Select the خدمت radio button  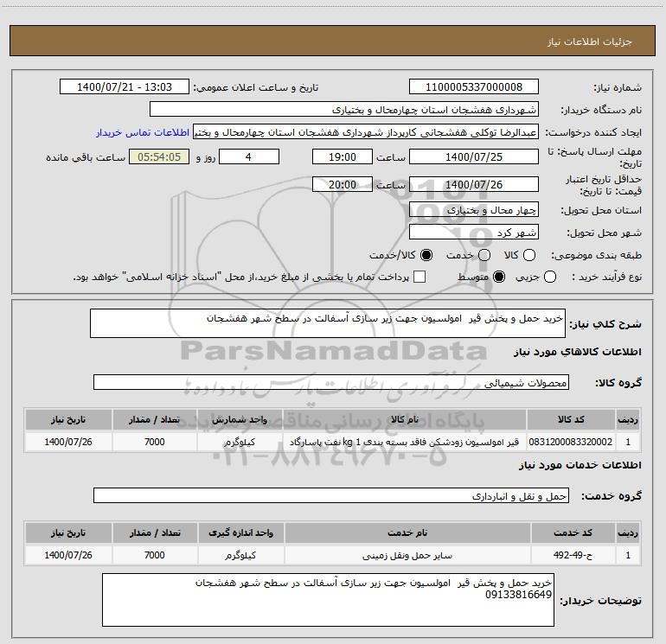coord(484,255)
